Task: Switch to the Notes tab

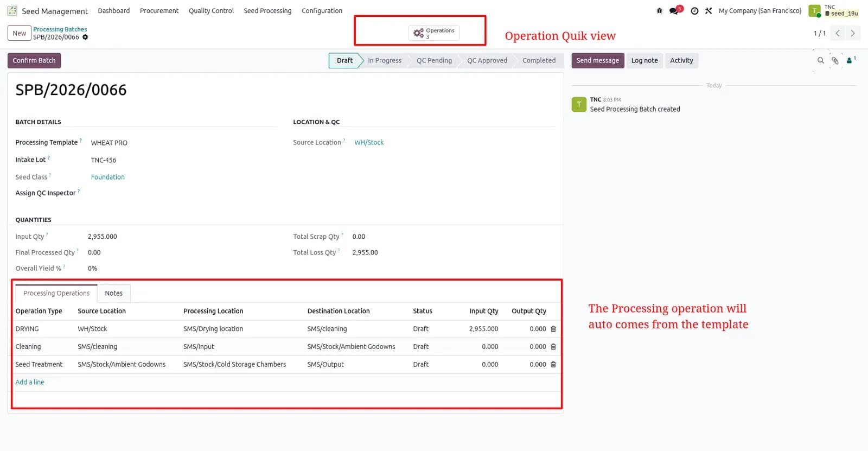Action: coord(114,293)
